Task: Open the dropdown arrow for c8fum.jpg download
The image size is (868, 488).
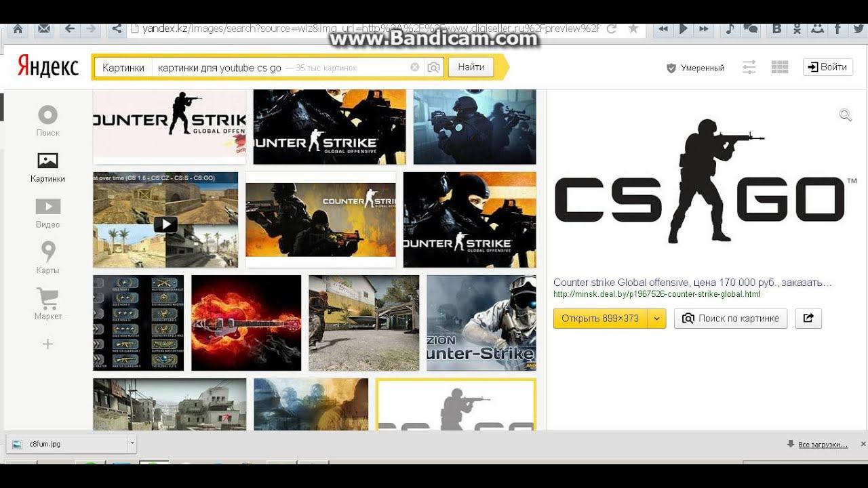Action: tap(132, 444)
